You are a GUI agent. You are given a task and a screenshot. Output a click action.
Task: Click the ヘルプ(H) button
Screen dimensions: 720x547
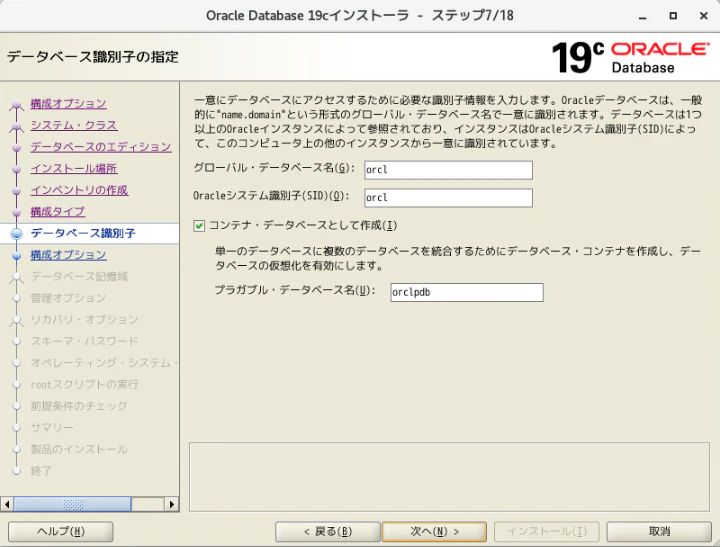[x=61, y=531]
